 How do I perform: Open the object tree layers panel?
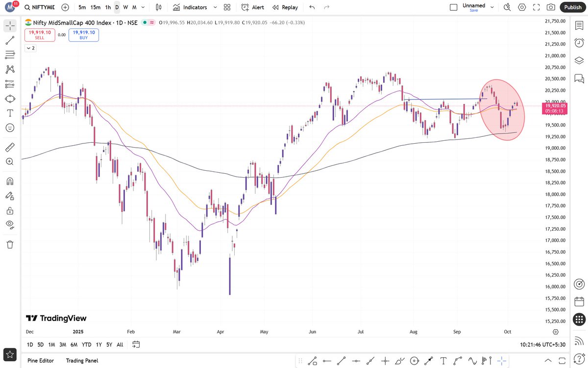tap(579, 60)
